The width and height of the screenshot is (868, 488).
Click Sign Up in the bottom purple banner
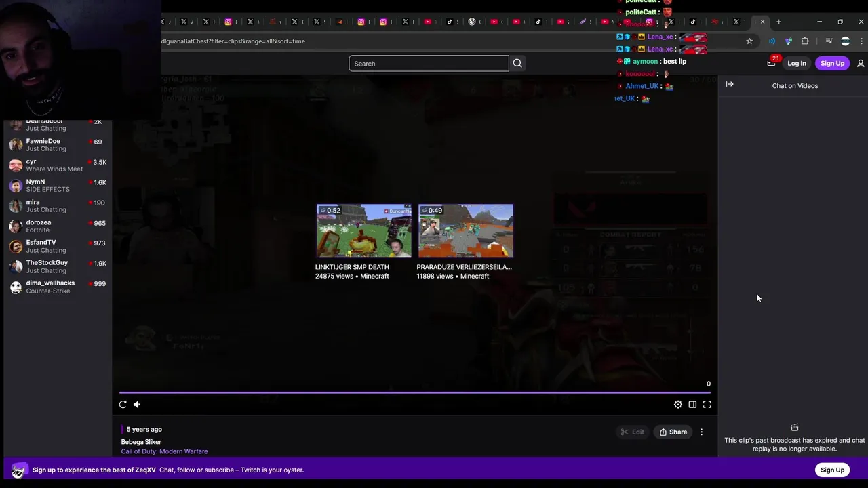click(x=832, y=470)
